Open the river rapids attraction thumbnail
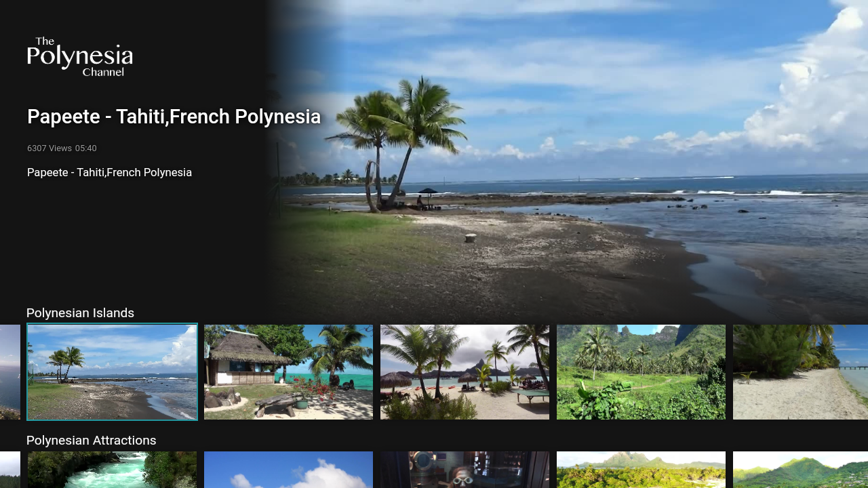Viewport: 868px width, 488px height. pyautogui.click(x=112, y=470)
